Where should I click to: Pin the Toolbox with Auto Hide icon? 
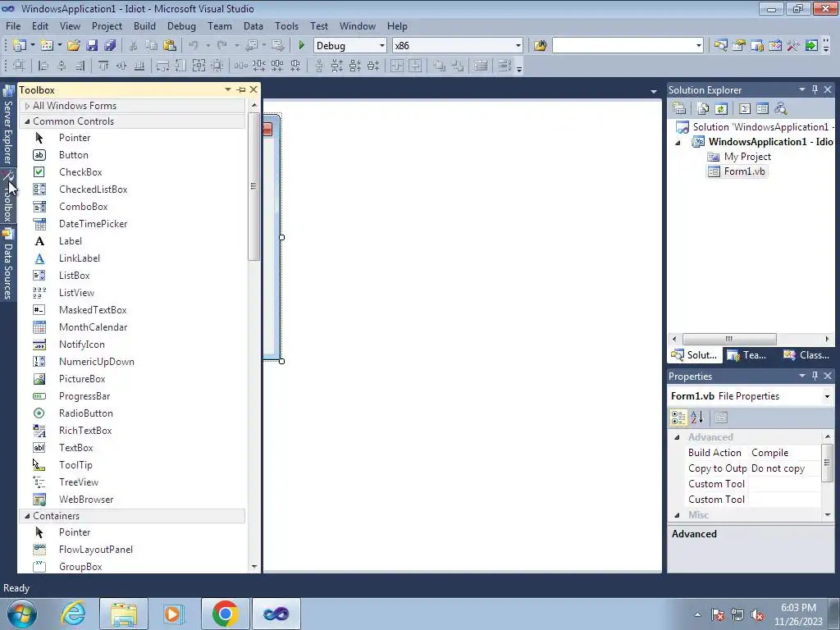(x=241, y=90)
